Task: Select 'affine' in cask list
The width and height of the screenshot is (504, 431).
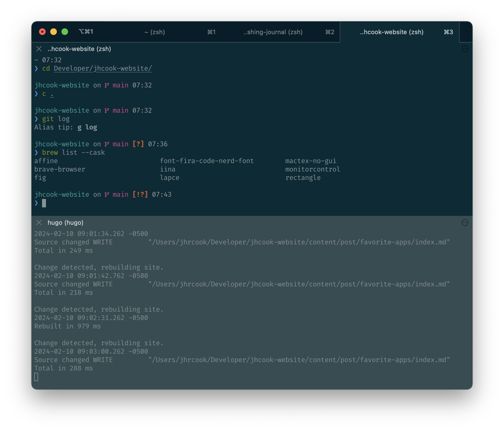Action: [x=46, y=161]
